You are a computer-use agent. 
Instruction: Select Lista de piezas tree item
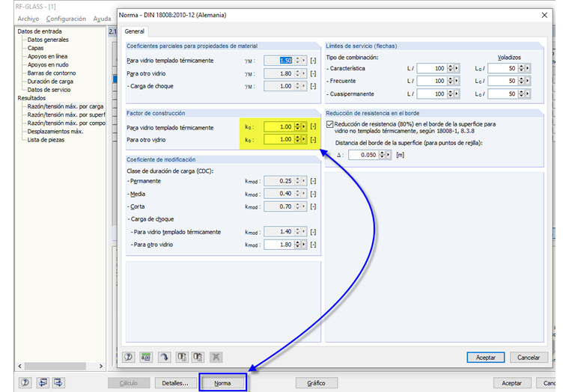[x=46, y=140]
